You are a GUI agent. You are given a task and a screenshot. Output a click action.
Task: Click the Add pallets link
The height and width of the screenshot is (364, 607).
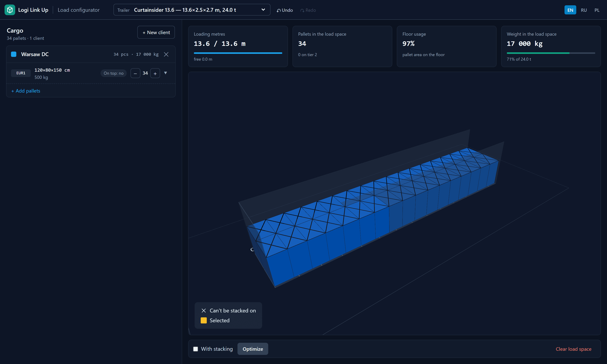click(26, 91)
